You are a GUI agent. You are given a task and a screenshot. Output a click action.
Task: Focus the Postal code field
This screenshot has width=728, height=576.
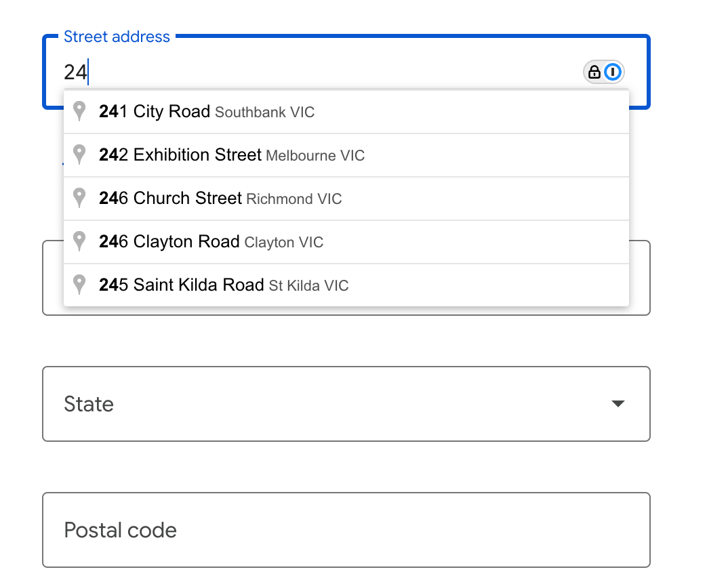tap(346, 530)
